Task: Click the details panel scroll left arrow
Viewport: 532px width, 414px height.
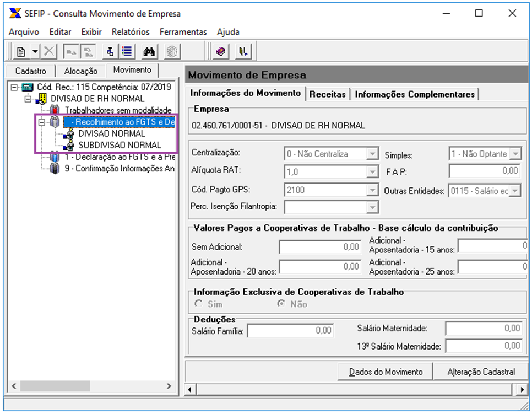Action: coord(189,390)
